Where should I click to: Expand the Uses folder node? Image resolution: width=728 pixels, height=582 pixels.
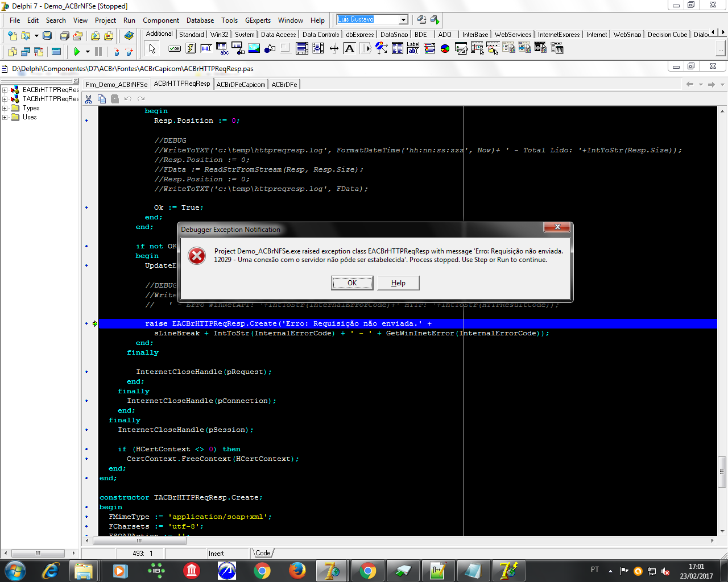pyautogui.click(x=5, y=117)
